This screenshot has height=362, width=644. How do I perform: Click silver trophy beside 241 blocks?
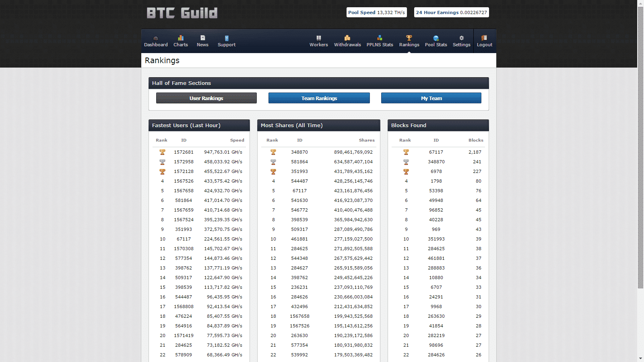pyautogui.click(x=406, y=162)
